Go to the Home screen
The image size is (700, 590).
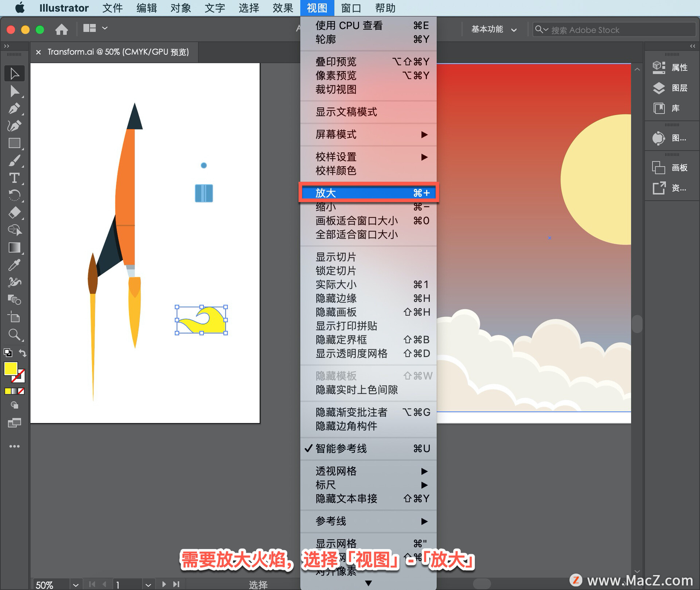click(62, 29)
